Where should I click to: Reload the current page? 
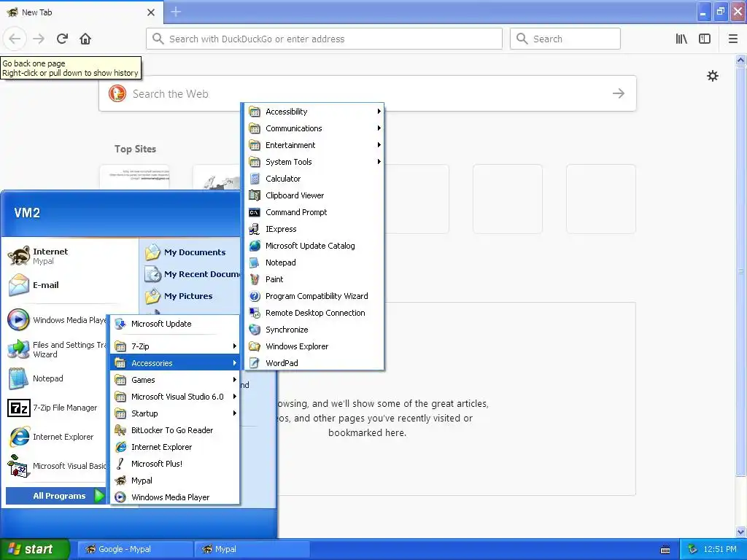(x=62, y=39)
